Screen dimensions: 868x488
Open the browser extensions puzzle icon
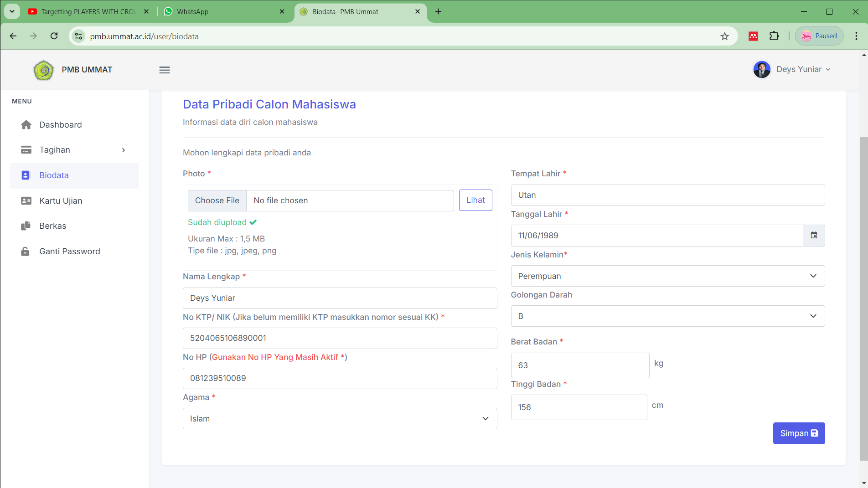(x=774, y=36)
